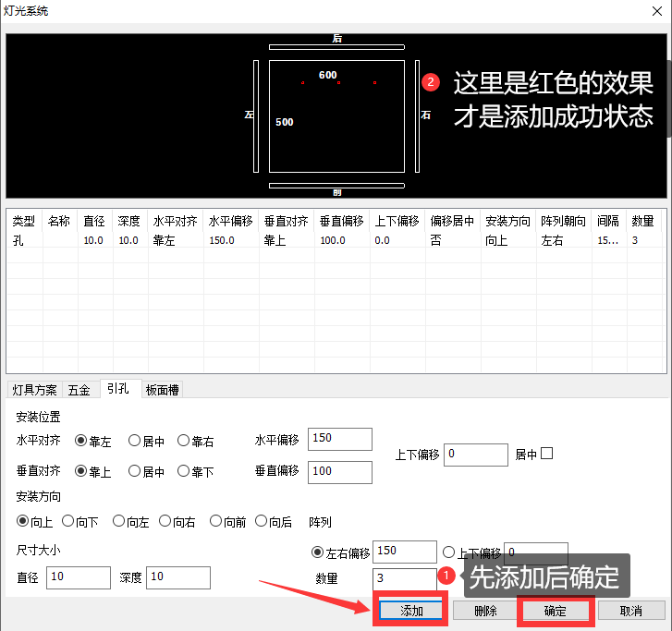Screen dimensions: 672x631
Task: Tick the 居中 checkbox
Action: 546,454
